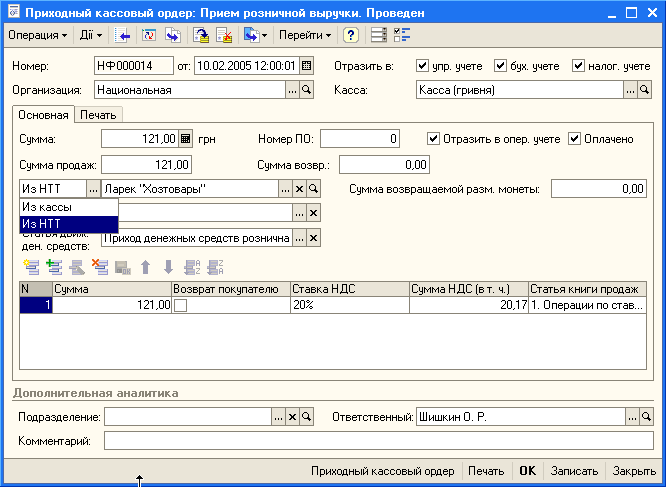Open the Перейти menu
666x487 pixels.
pyautogui.click(x=305, y=35)
